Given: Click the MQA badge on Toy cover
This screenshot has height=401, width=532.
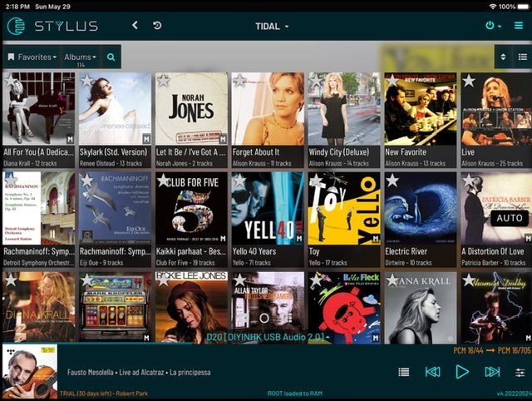Looking at the screenshot, I should tap(375, 239).
